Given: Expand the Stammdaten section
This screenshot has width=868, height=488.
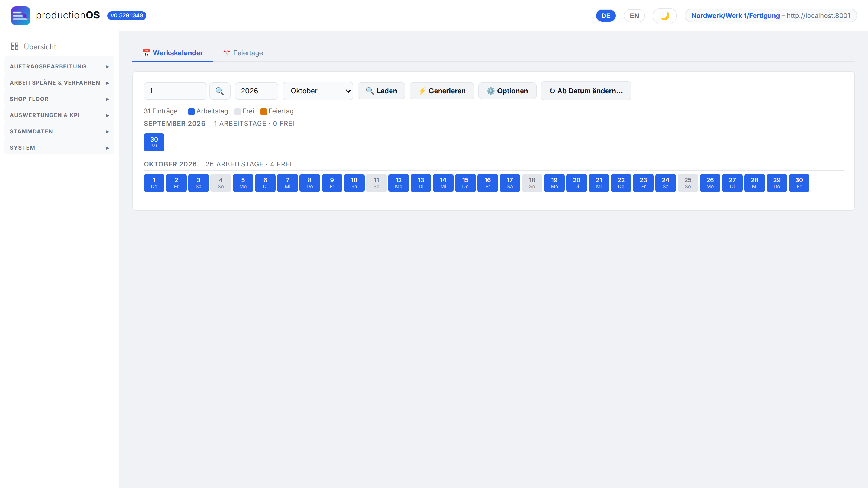Looking at the screenshot, I should coord(59,131).
